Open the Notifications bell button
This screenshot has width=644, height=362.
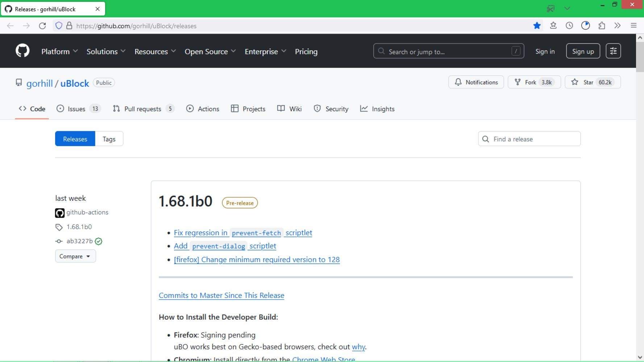(x=476, y=82)
